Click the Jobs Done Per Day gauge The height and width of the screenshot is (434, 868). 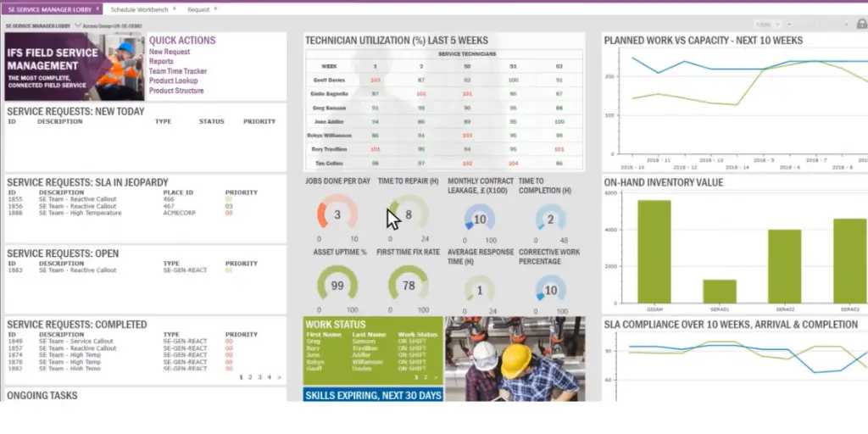click(337, 215)
